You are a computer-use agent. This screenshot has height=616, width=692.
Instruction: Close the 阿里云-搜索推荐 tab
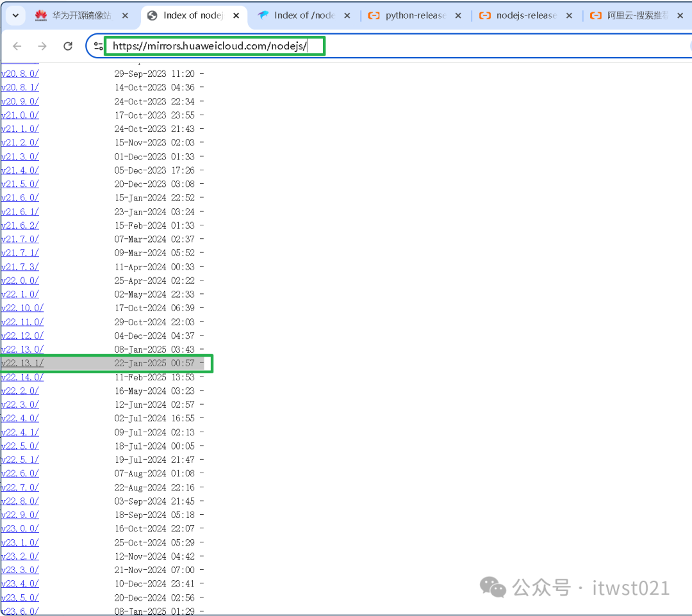click(680, 15)
